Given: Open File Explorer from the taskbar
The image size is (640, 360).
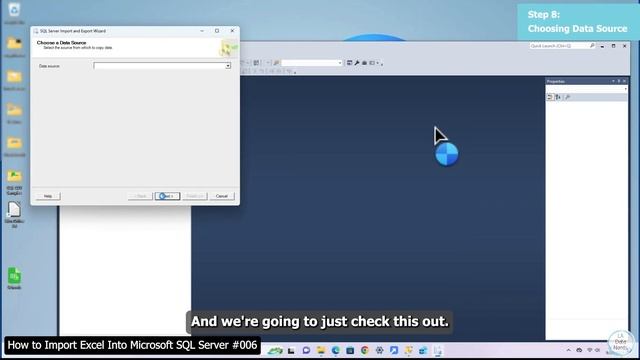Looking at the screenshot, I should (321, 350).
